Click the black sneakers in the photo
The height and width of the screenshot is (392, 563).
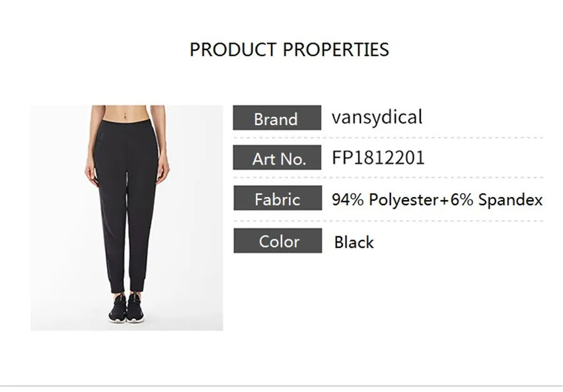pyautogui.click(x=126, y=308)
